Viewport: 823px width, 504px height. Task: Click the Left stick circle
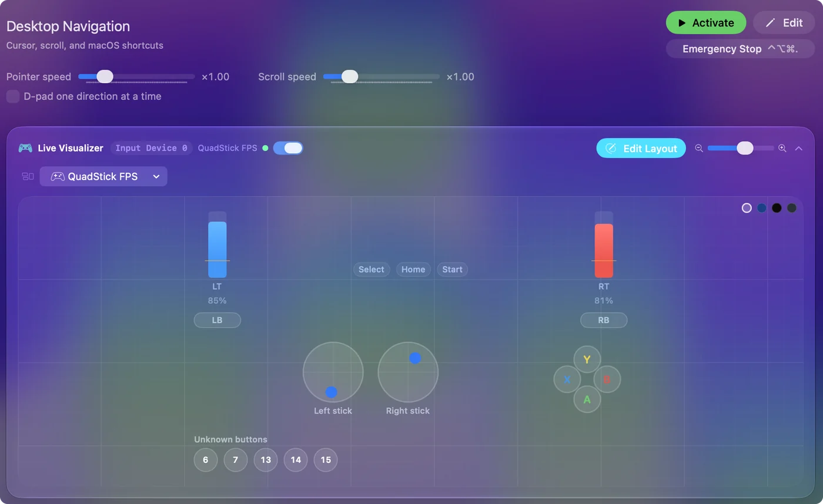pos(333,372)
